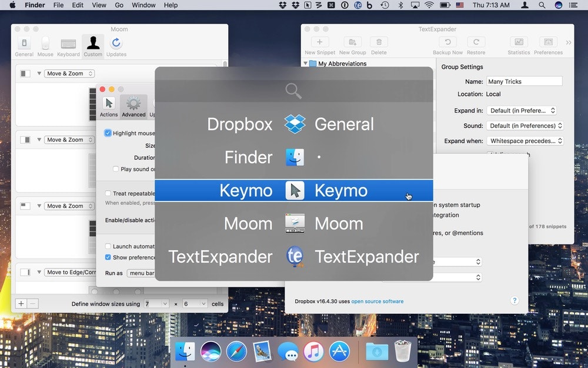Open the Expand in dropdown
Image resolution: width=588 pixels, height=368 pixels.
[x=522, y=111]
